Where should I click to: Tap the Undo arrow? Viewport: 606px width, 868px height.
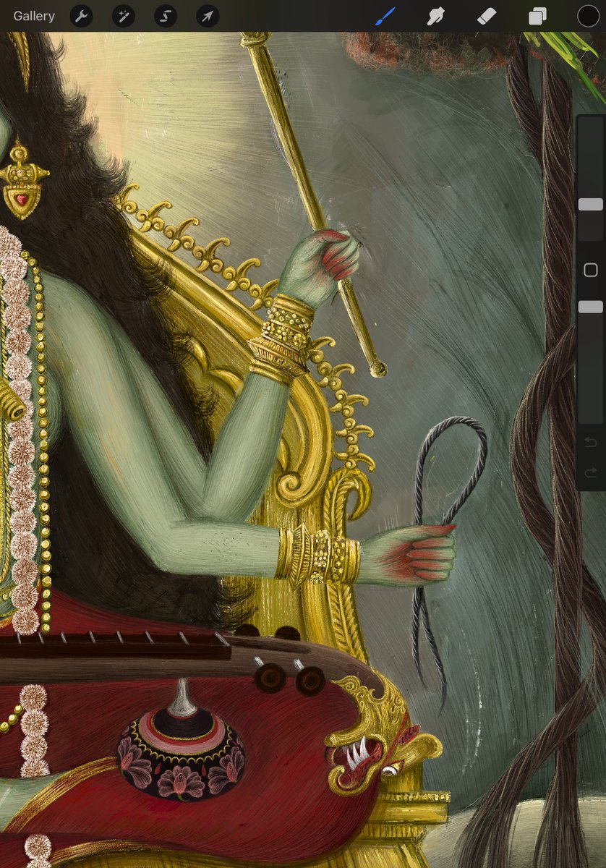click(589, 443)
